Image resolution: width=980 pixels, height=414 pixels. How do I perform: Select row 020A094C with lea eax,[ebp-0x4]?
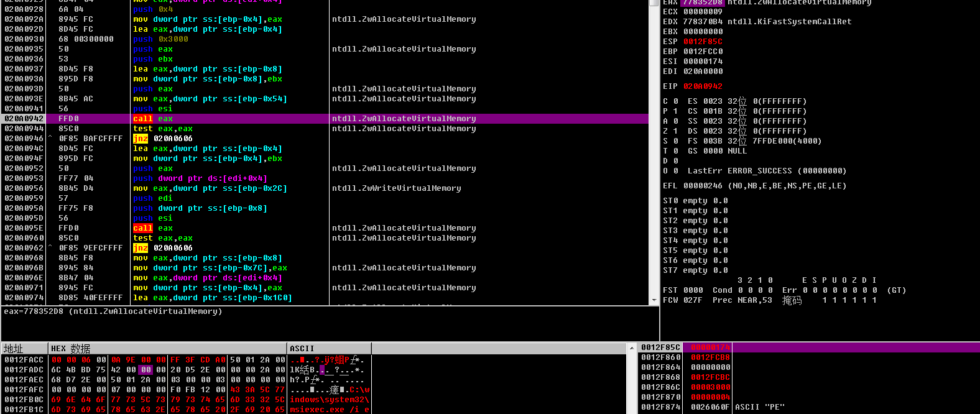coord(325,149)
